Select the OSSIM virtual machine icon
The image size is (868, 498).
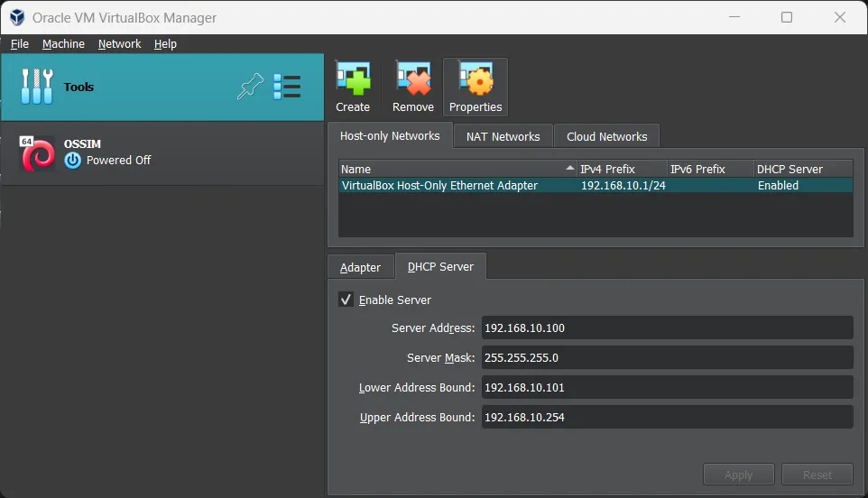click(x=36, y=153)
